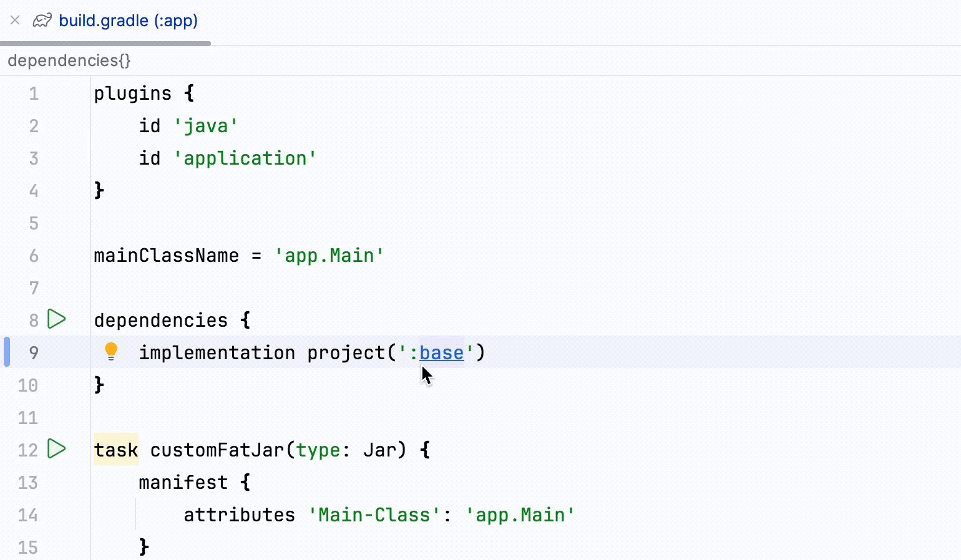The width and height of the screenshot is (961, 560).
Task: Click the 'app.Main' string on line 6
Action: (x=329, y=255)
